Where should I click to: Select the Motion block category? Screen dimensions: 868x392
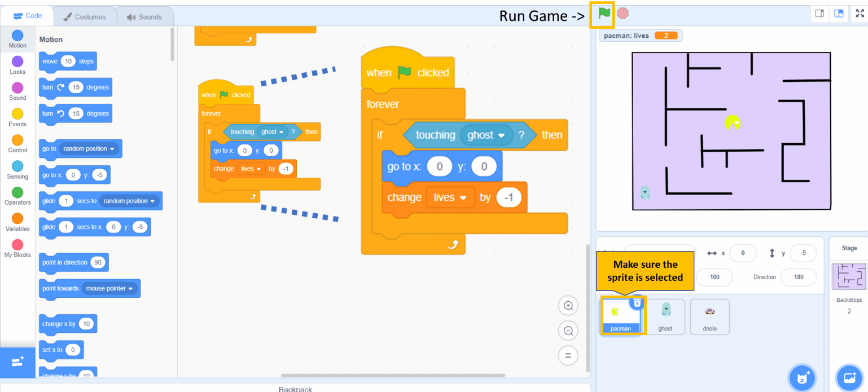click(x=17, y=39)
